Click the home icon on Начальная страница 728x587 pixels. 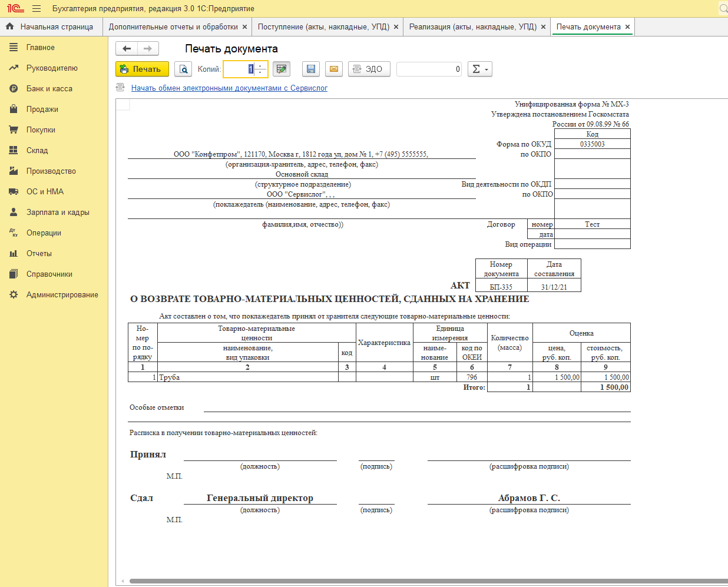point(9,26)
